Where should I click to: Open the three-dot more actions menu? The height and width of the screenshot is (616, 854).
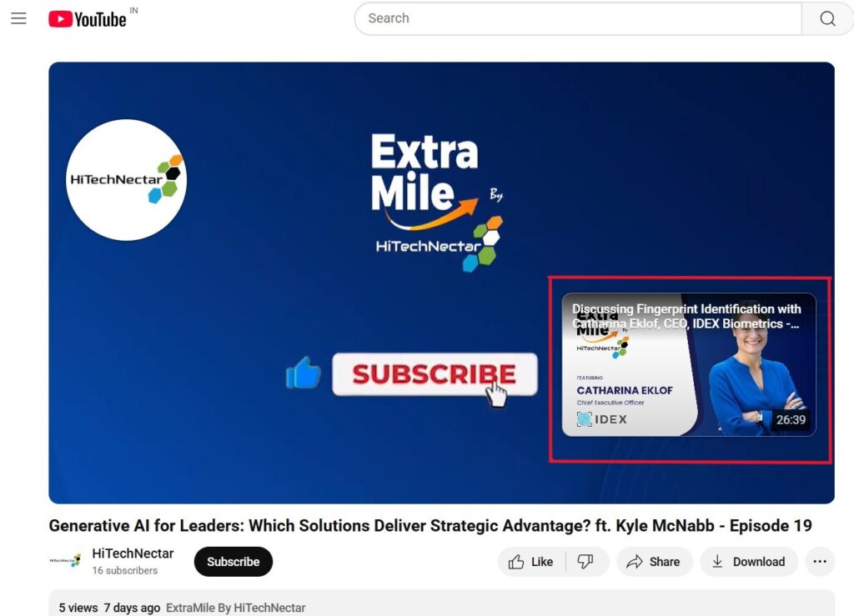coord(820,562)
